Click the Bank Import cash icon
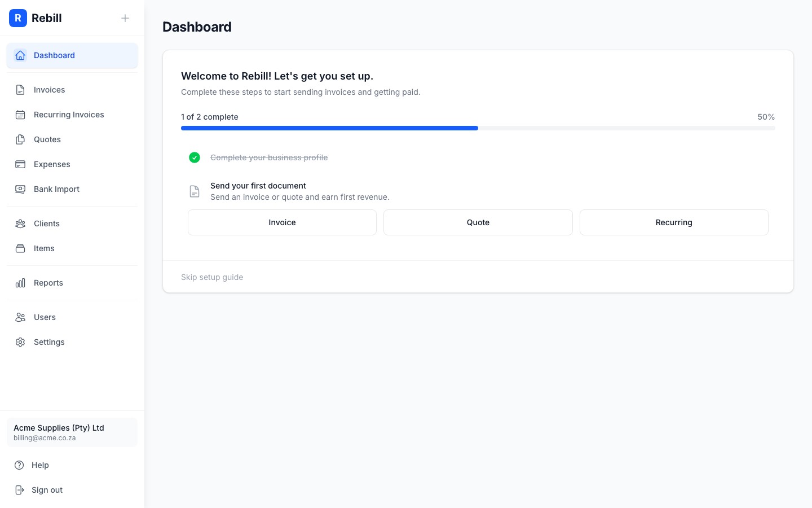This screenshot has width=812, height=508. click(20, 189)
